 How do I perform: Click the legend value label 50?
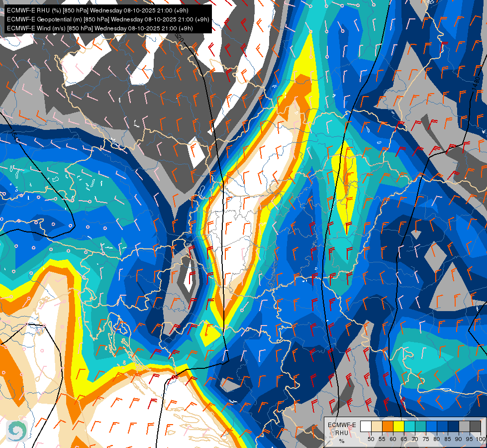pos(371,439)
